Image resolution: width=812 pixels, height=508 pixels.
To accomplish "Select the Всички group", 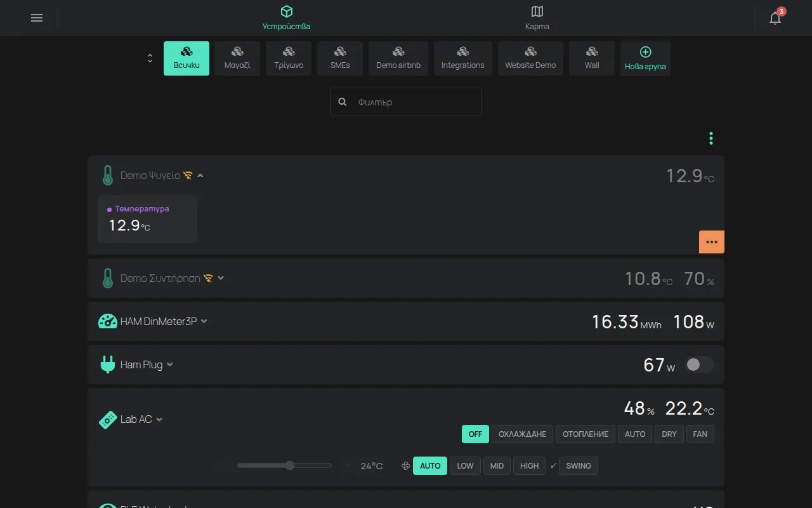I will pyautogui.click(x=187, y=58).
